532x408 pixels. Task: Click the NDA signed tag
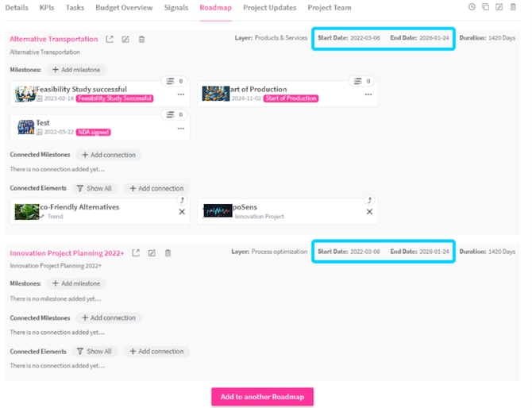tap(94, 133)
